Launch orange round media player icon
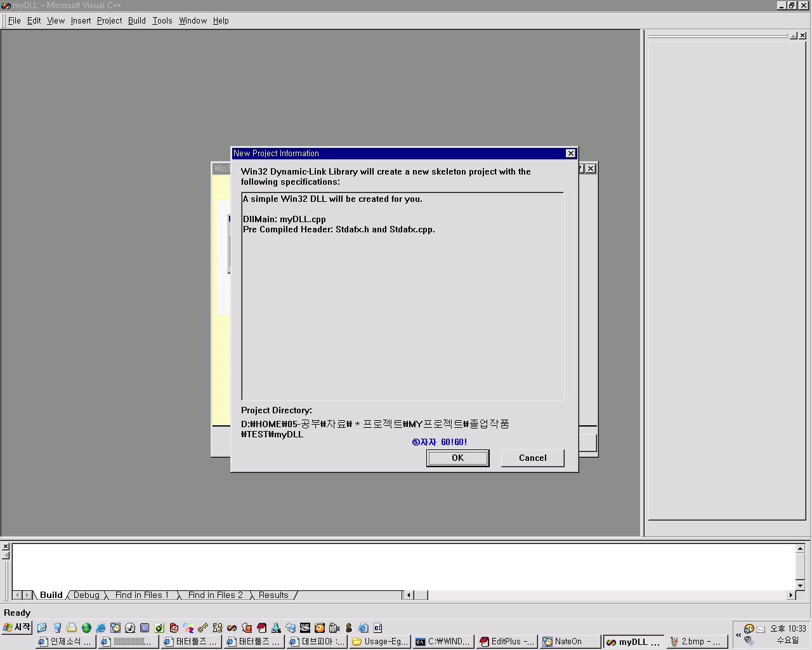 (320, 628)
